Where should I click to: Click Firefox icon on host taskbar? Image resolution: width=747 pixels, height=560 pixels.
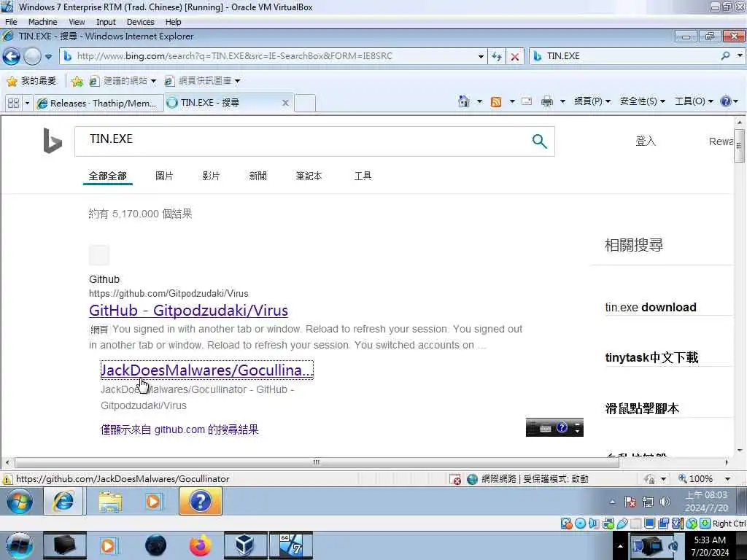click(x=201, y=545)
